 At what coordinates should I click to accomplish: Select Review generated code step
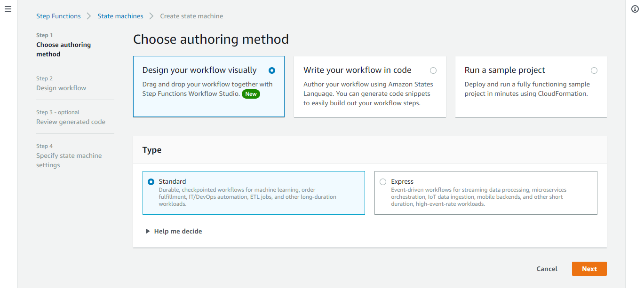click(x=71, y=122)
